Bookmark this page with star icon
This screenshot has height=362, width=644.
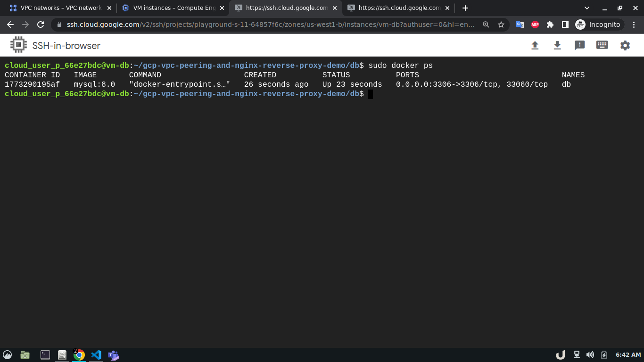tap(501, 25)
